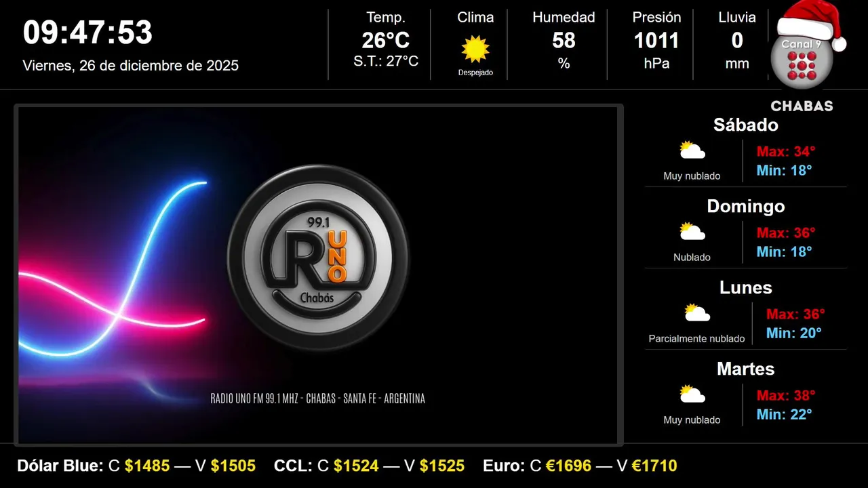The height and width of the screenshot is (488, 868).
Task: Click CCL sell price $1525
Action: [442, 466]
